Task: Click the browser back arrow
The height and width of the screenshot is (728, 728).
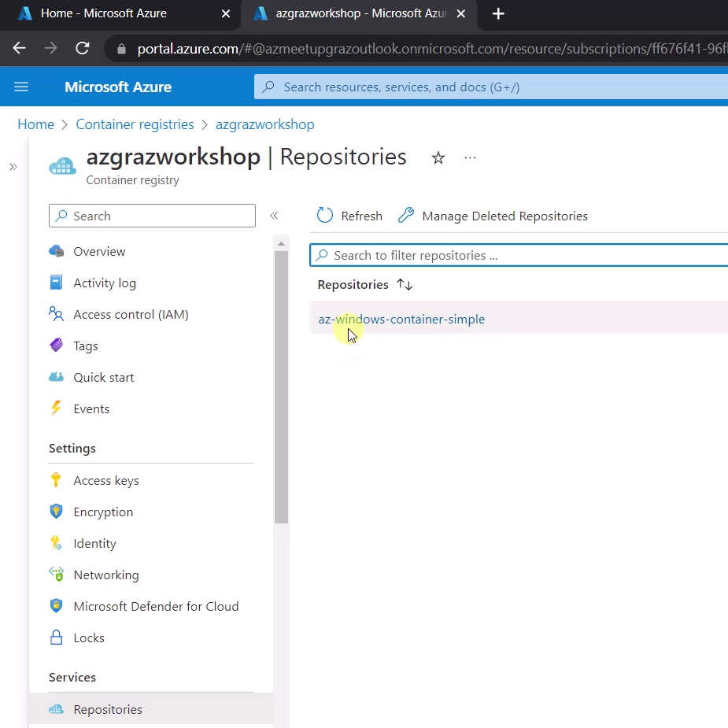Action: tap(19, 48)
